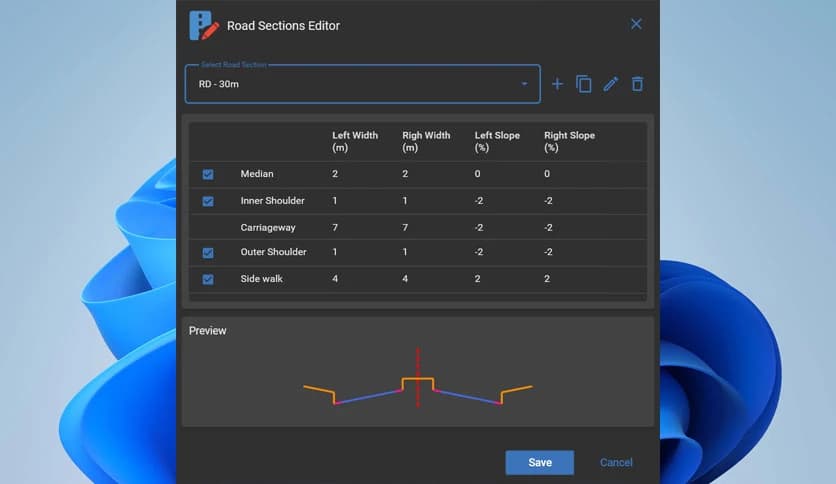
Task: Select Inner Shoulder right width cell
Action: pyautogui.click(x=405, y=200)
